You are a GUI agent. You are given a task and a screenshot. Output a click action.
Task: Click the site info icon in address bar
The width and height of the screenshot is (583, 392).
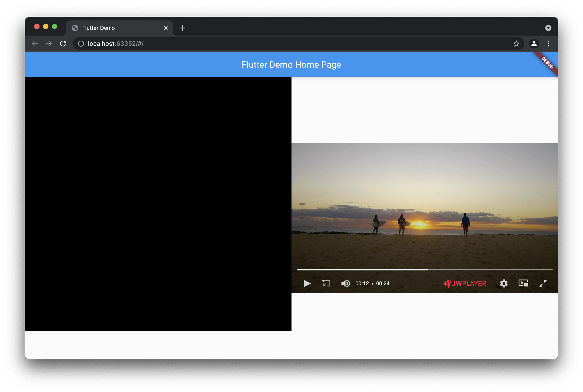pyautogui.click(x=80, y=43)
